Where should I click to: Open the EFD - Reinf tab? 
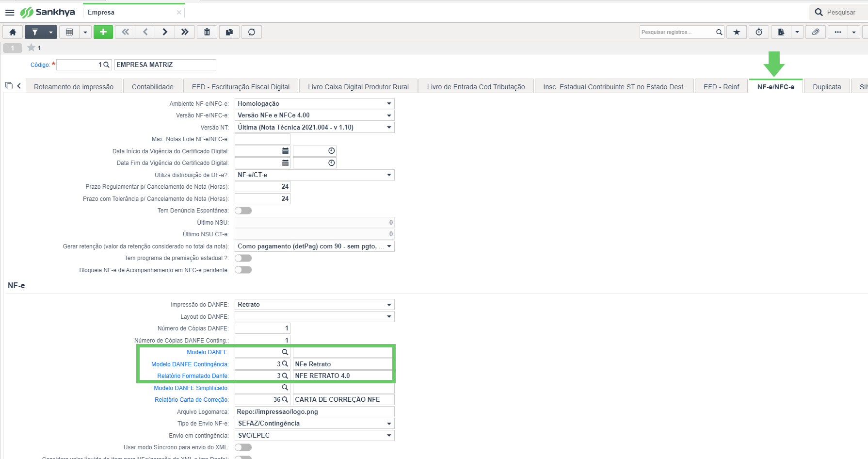(x=722, y=87)
